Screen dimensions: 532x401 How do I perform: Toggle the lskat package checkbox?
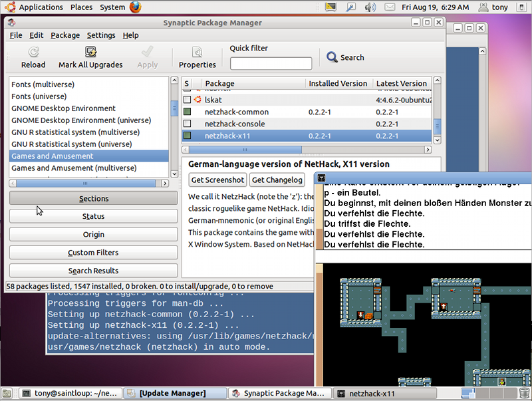point(187,99)
